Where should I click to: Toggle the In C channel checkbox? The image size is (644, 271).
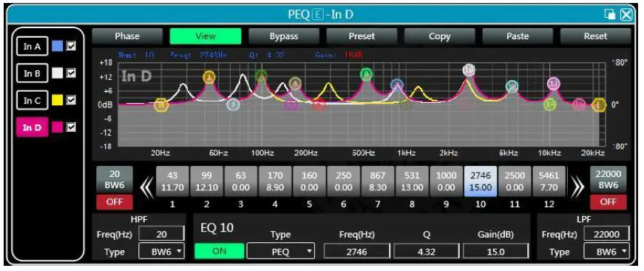[72, 101]
